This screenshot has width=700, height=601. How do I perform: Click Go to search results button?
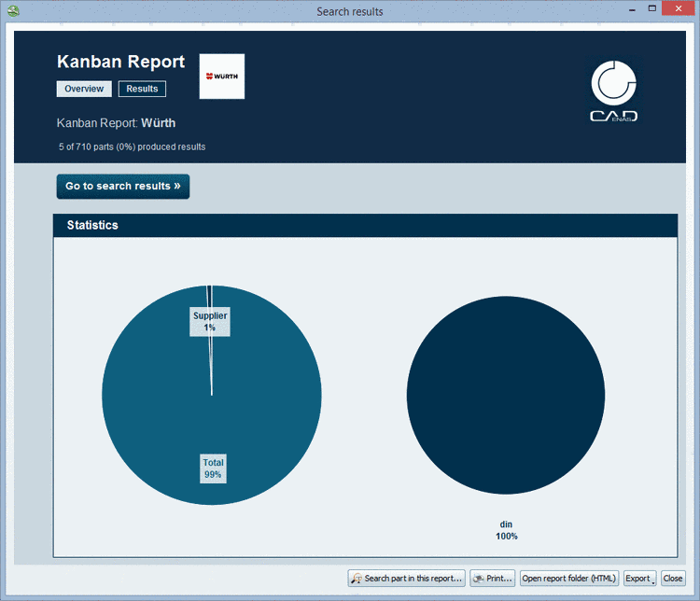point(123,187)
